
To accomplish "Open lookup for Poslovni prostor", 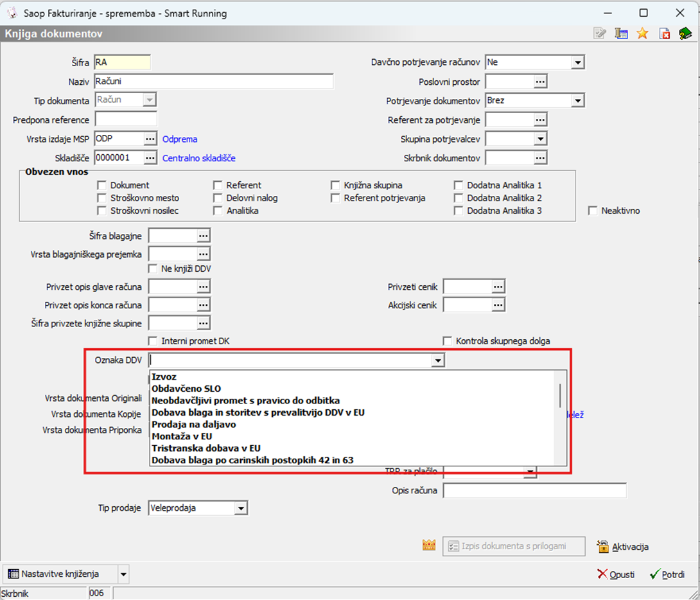I will 540,82.
